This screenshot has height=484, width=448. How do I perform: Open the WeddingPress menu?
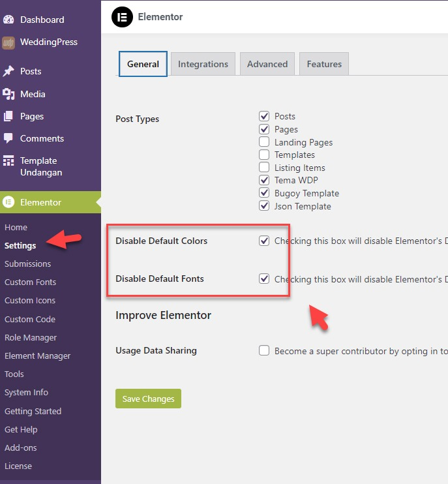tap(50, 42)
